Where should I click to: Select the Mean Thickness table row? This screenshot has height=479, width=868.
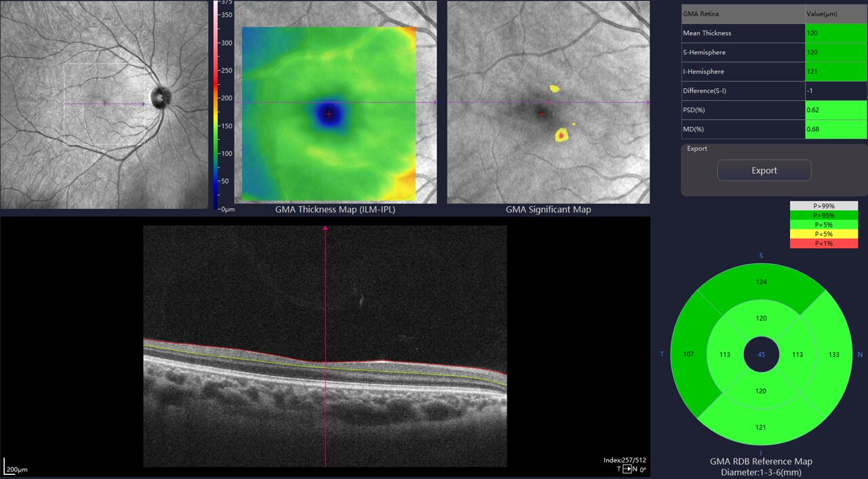pyautogui.click(x=743, y=33)
